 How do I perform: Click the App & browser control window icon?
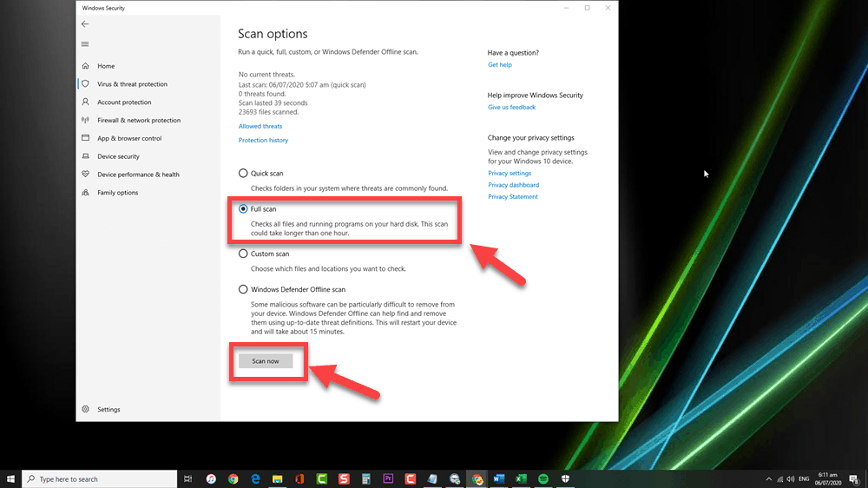(x=85, y=138)
